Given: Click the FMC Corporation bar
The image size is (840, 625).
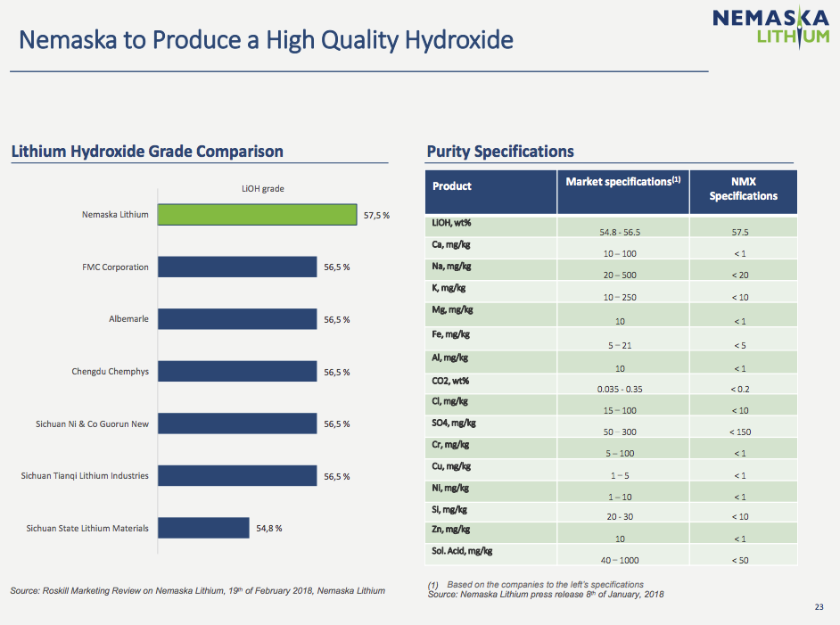Looking at the screenshot, I should point(238,267).
